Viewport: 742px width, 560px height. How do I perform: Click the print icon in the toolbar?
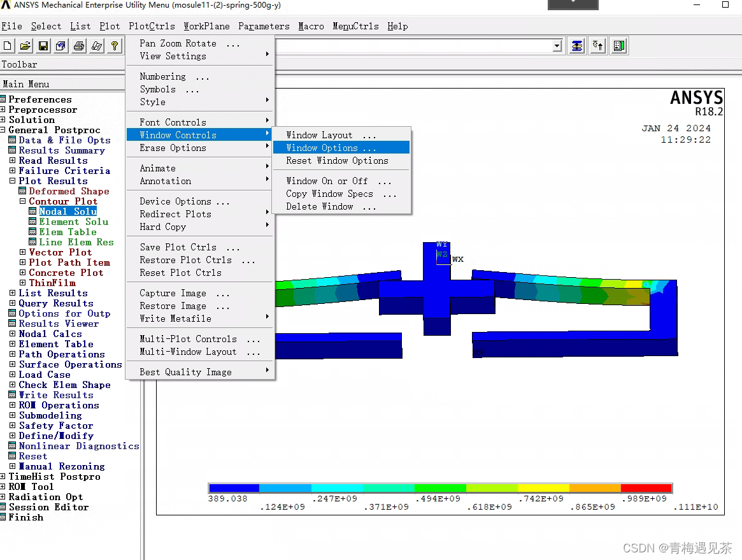[78, 45]
